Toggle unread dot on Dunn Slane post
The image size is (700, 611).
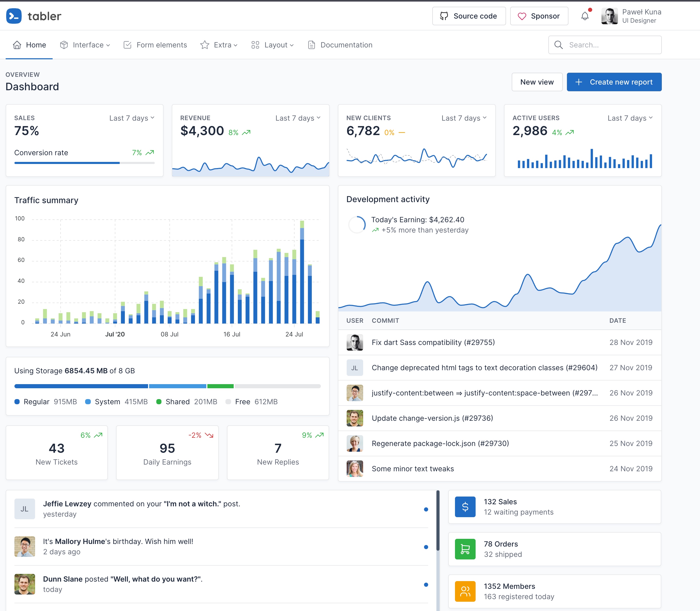[x=426, y=585]
